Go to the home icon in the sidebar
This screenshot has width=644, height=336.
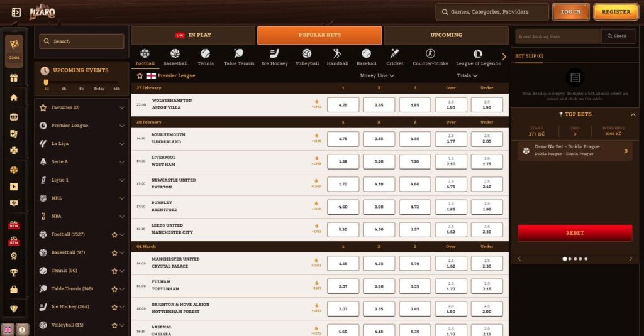14,97
